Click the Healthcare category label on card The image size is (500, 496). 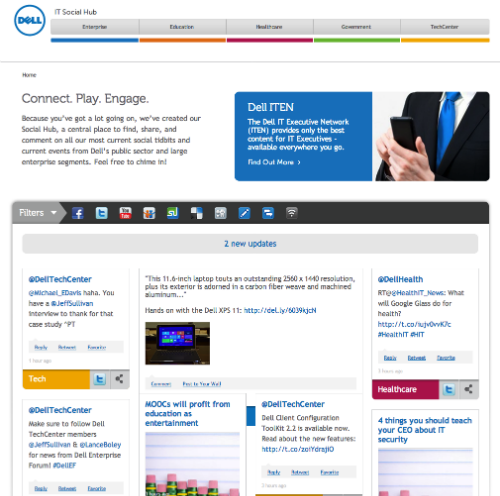pyautogui.click(x=405, y=389)
